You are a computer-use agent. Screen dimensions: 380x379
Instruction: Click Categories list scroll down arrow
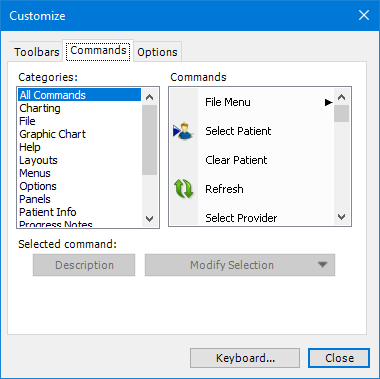coord(150,219)
